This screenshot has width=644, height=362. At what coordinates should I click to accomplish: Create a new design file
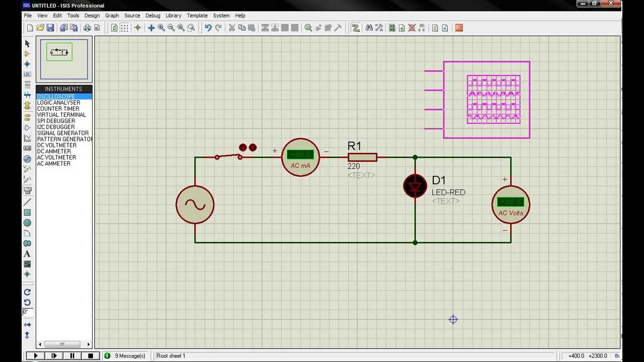30,28
